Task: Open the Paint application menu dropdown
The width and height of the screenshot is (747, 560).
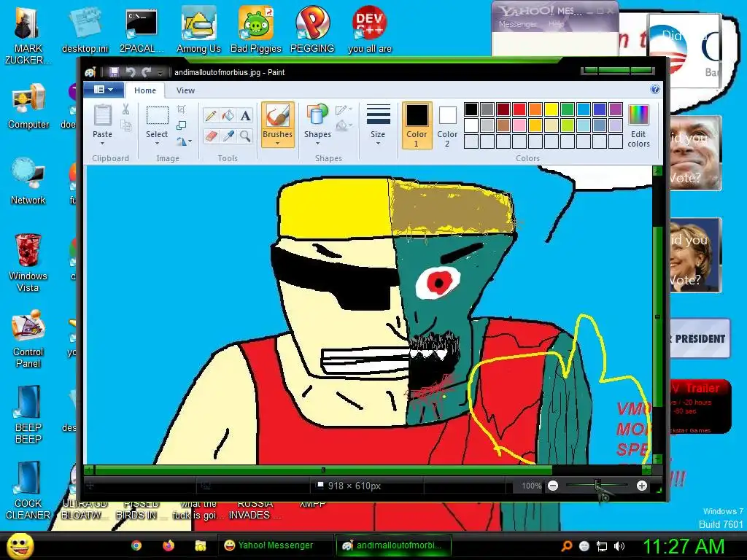Action: point(104,90)
